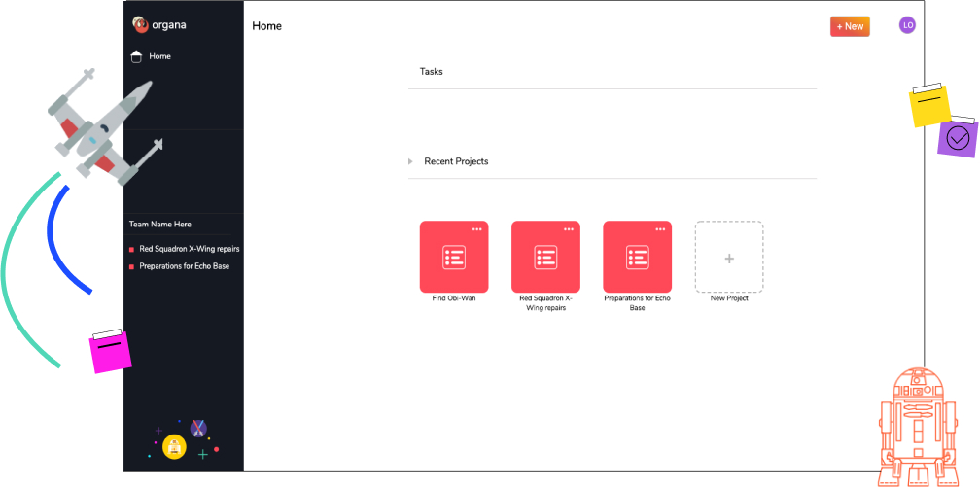The image size is (980, 487).
Task: Click the organa logo icon
Action: tap(141, 25)
